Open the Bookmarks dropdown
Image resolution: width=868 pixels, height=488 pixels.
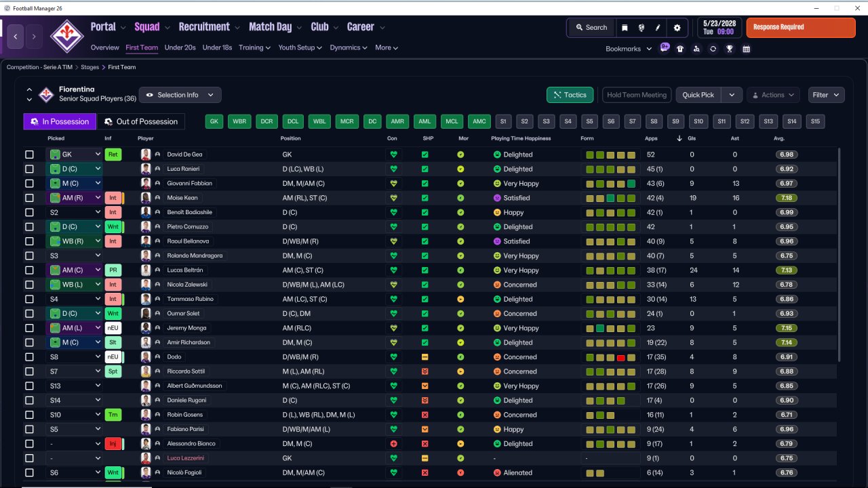point(629,49)
